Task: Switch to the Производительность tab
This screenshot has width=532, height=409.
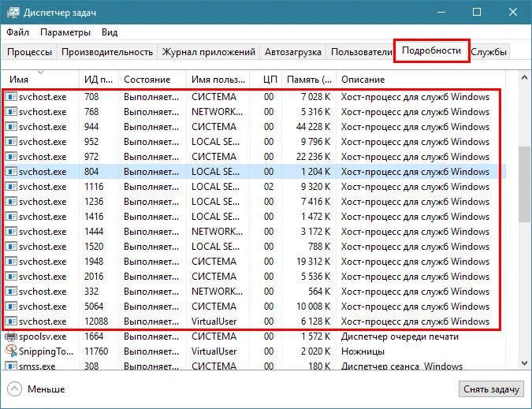Action: coord(107,52)
